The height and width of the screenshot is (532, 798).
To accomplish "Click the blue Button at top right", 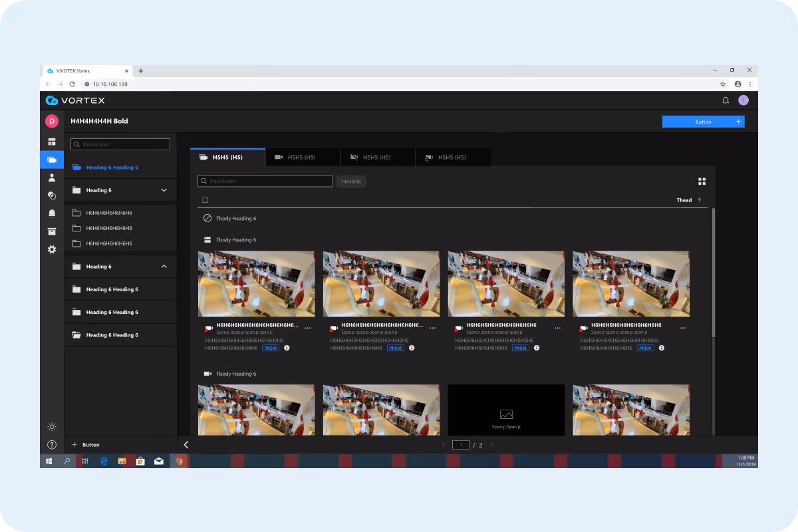I will point(703,122).
